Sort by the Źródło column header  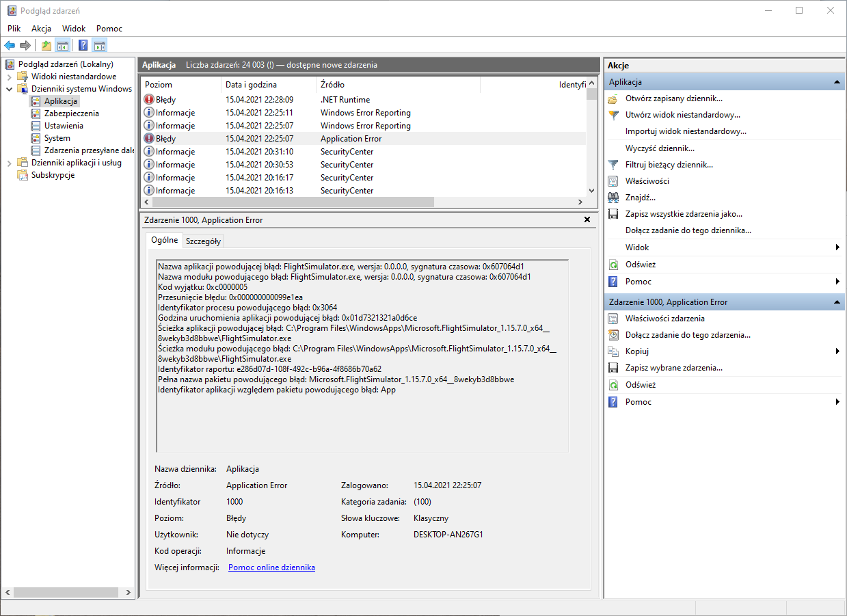click(x=398, y=85)
